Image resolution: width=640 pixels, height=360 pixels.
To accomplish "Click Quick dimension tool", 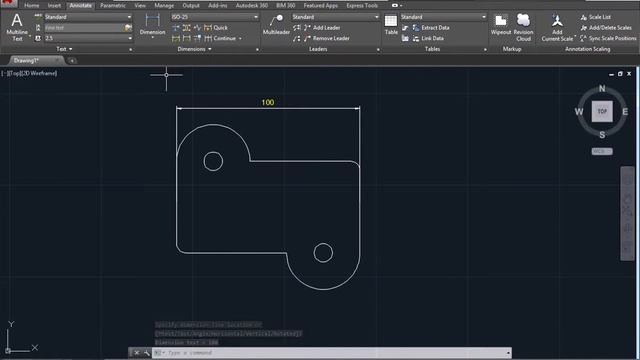I will [216, 28].
